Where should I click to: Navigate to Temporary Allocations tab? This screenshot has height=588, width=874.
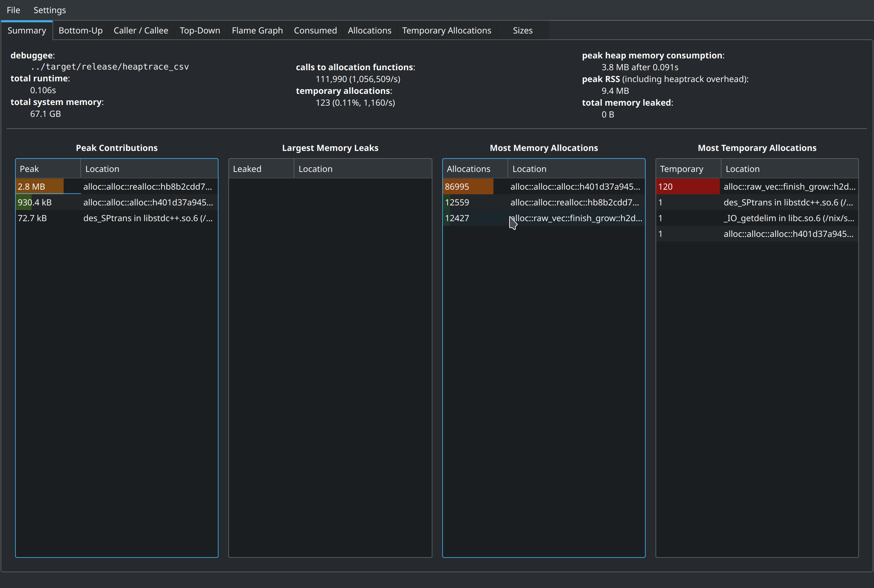pos(446,30)
